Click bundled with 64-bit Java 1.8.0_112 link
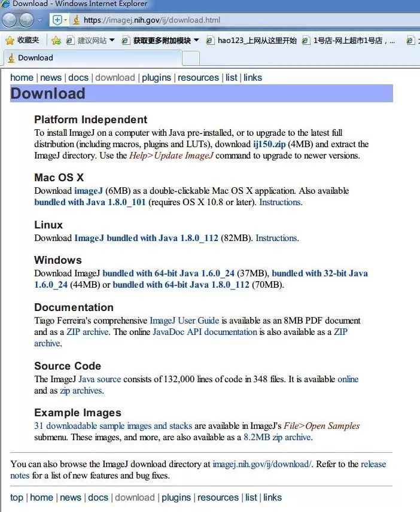This screenshot has width=420, height=512. pos(181,285)
